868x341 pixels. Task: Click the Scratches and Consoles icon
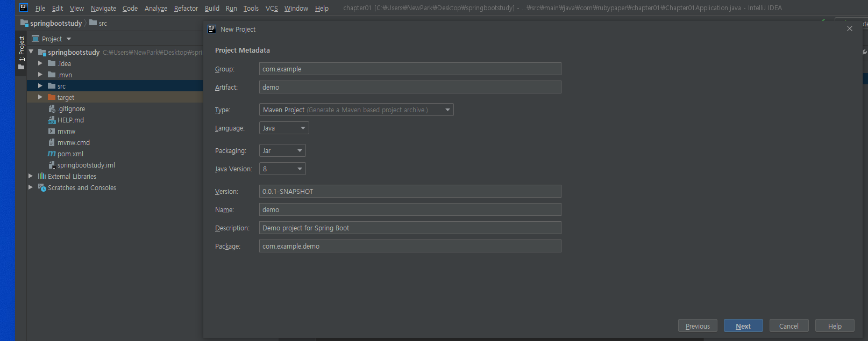42,187
